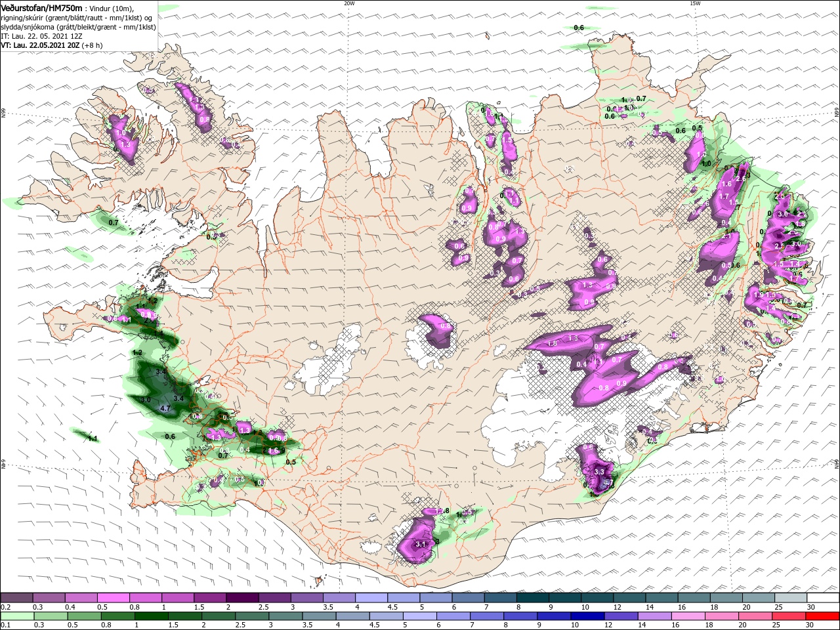The height and width of the screenshot is (630, 840).
Task: Select the pale lavender 4 swatch on the purple-teal scale
Action: 371,598
